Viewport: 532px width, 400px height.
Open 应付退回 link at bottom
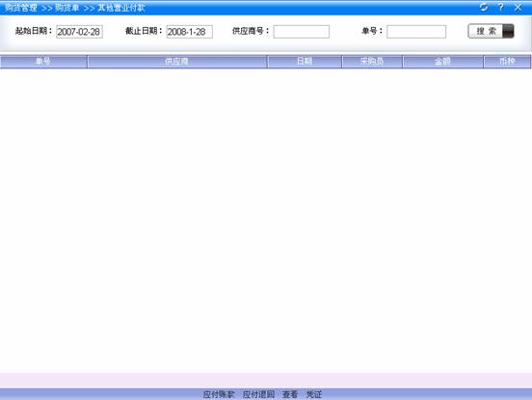pyautogui.click(x=258, y=394)
